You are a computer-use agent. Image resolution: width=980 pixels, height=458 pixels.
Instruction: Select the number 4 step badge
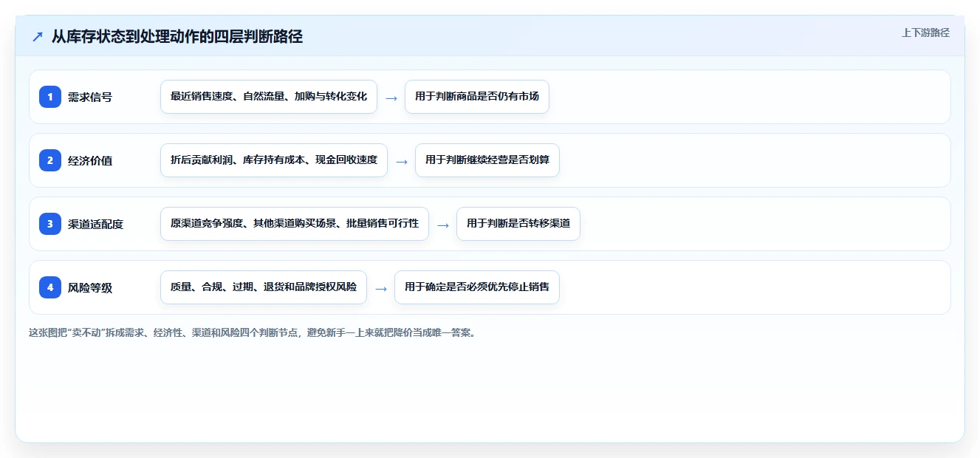pos(50,287)
